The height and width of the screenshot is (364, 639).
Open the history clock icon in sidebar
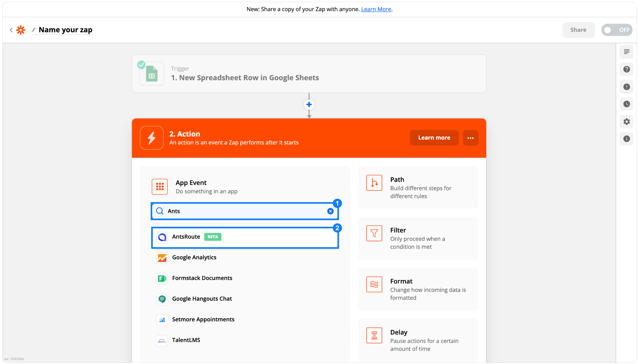tap(627, 104)
